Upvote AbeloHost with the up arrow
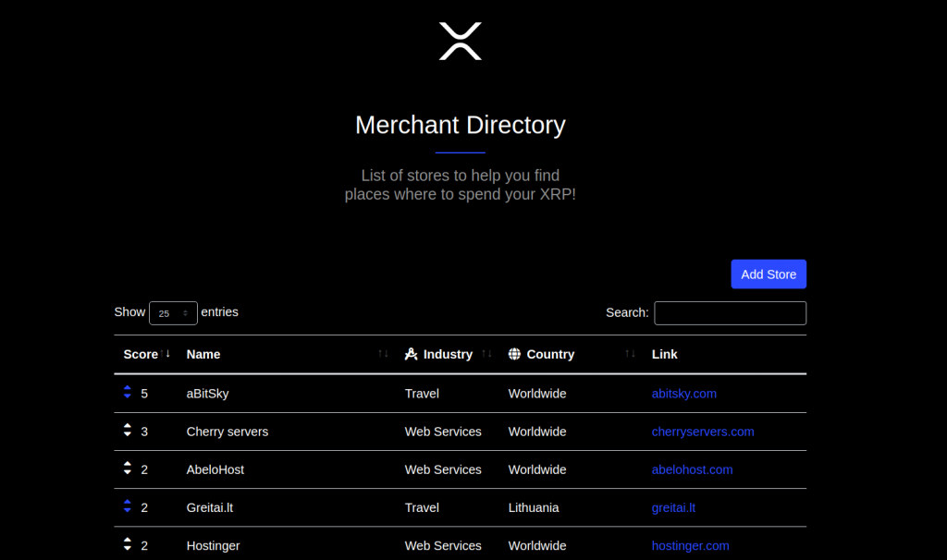 pos(128,464)
